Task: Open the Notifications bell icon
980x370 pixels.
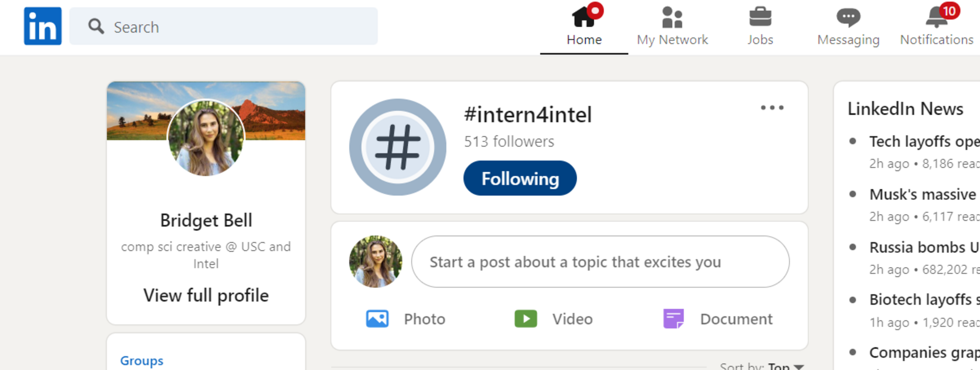Action: pos(936,18)
